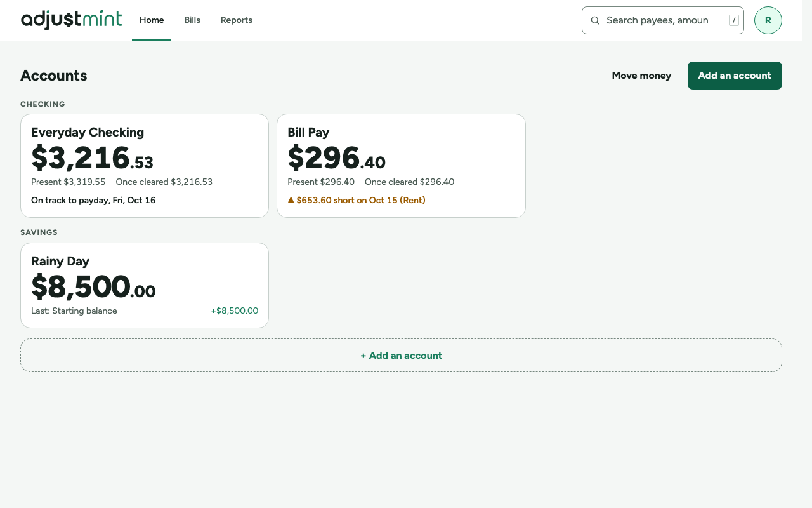Screen dimensions: 812x508
Task: Click the Everyday Checking title
Action: tap(88, 132)
